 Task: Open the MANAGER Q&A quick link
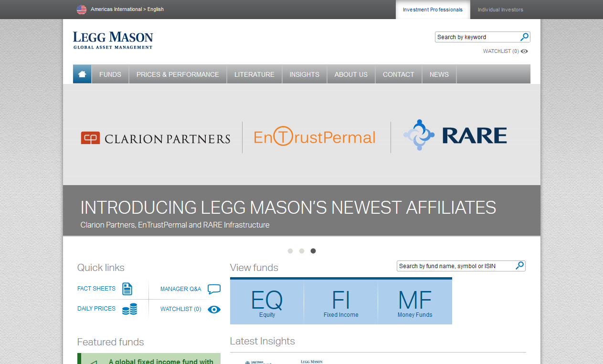click(181, 289)
